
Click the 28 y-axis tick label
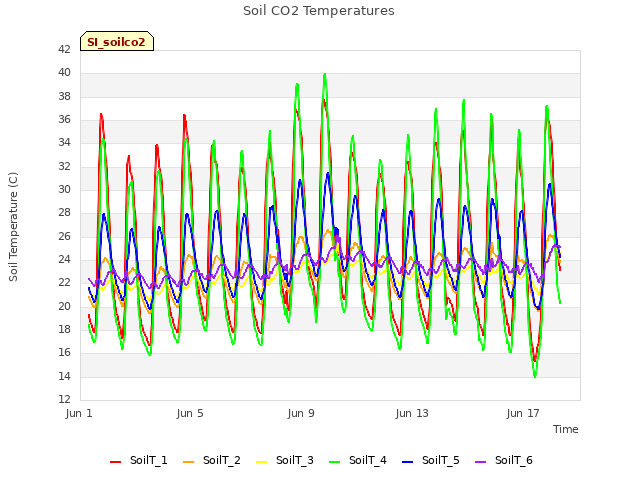[x=64, y=213]
